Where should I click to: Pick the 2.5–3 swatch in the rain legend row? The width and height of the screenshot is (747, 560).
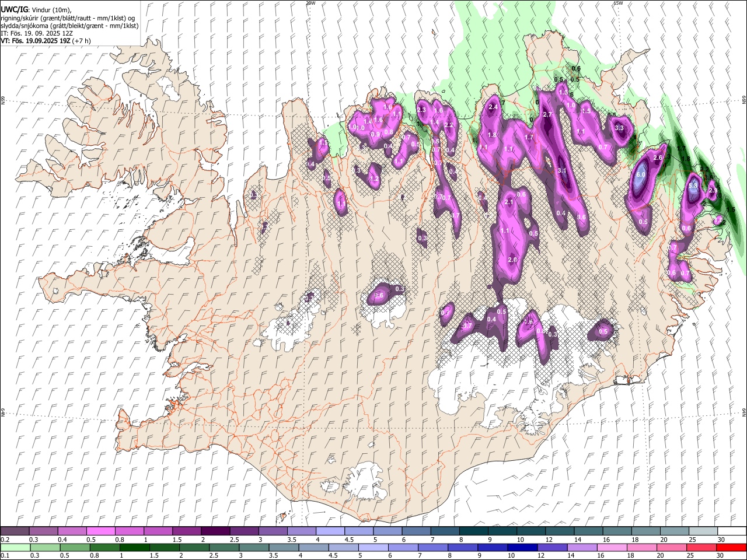click(x=224, y=548)
